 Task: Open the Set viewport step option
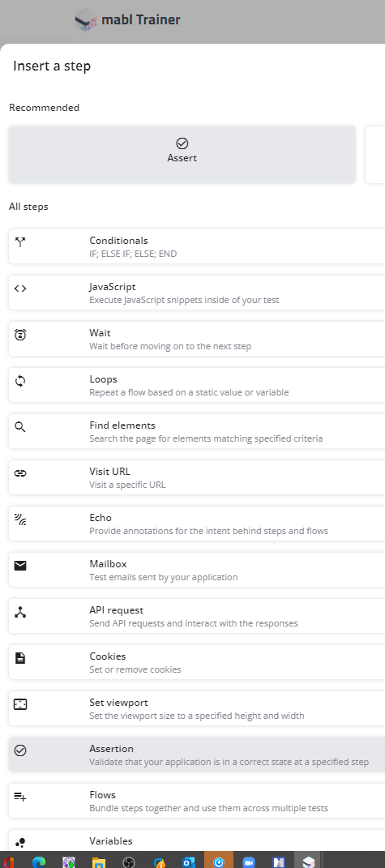click(x=197, y=708)
